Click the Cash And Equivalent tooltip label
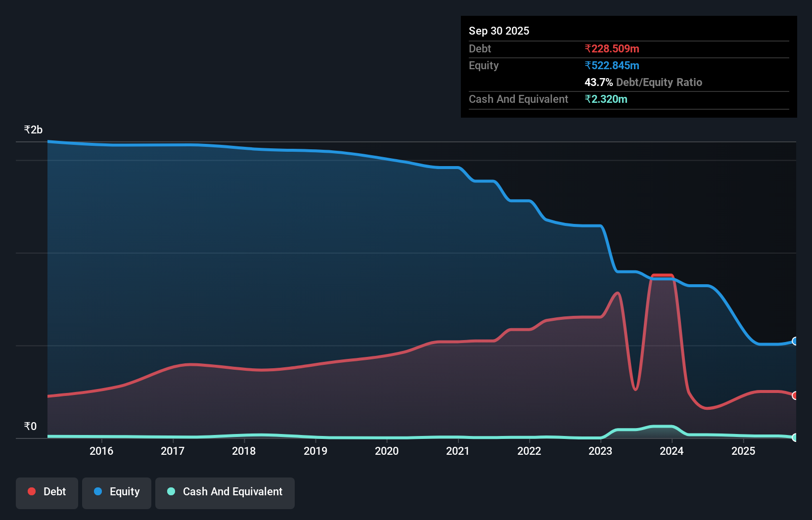 tap(518, 99)
